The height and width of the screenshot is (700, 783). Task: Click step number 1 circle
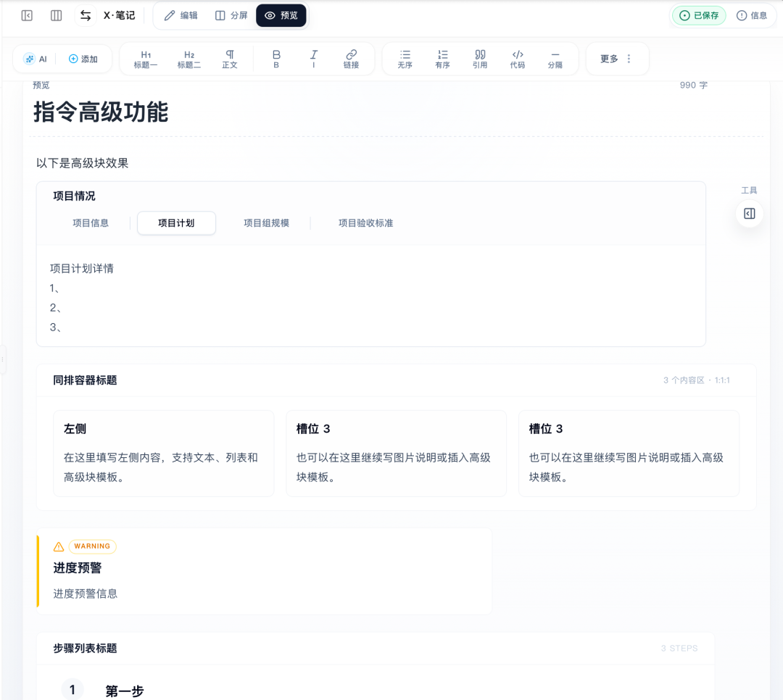click(72, 690)
